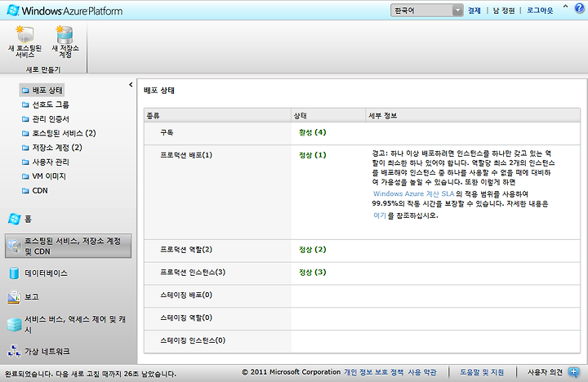Open the 사용자 관리 folder

(x=46, y=162)
